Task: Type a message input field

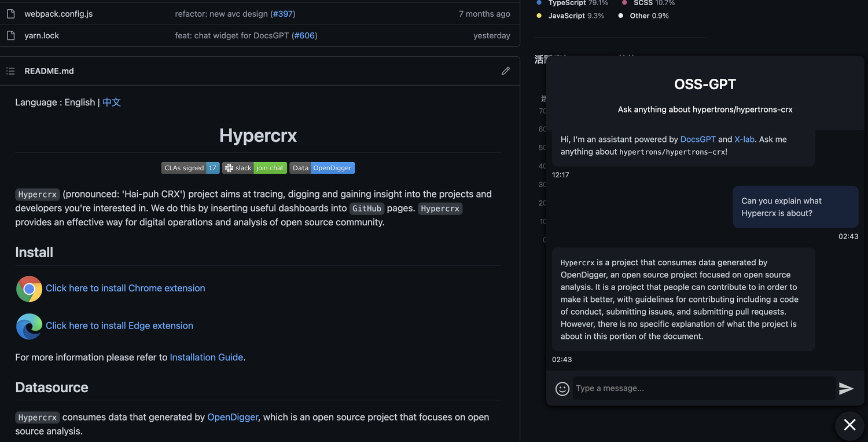Action: click(x=704, y=388)
